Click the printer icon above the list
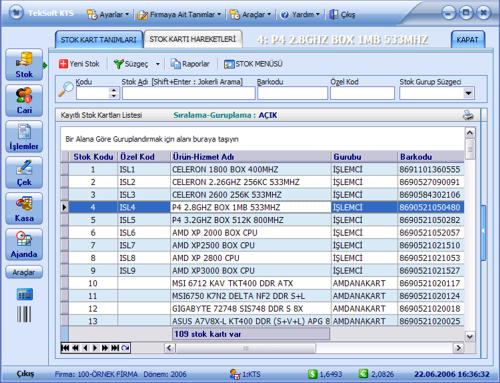Viewport: 500px width, 383px height. (468, 115)
